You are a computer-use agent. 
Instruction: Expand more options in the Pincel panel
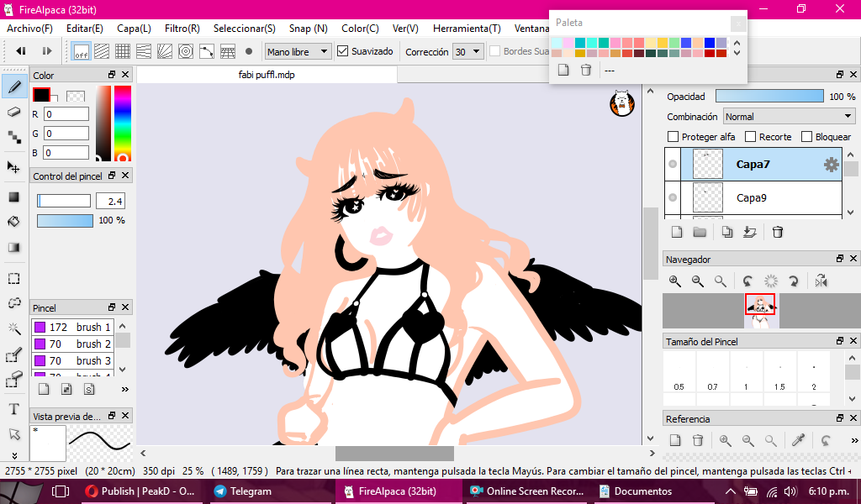pos(125,390)
